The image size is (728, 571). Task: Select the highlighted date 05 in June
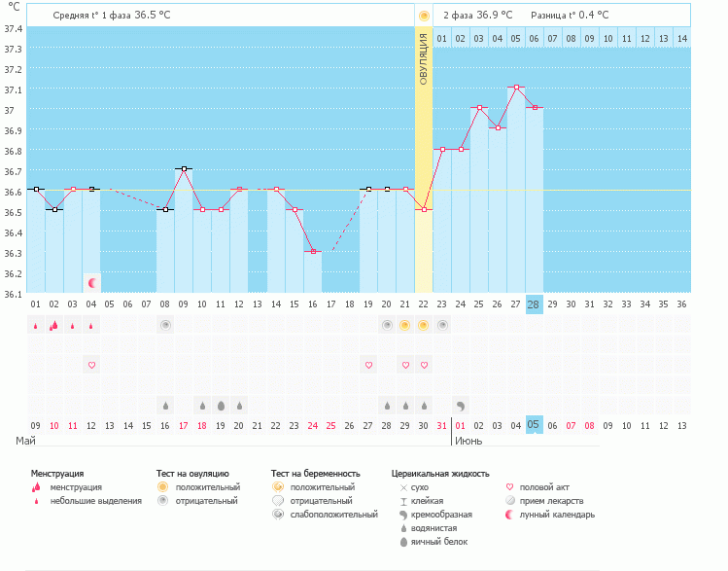point(534,425)
